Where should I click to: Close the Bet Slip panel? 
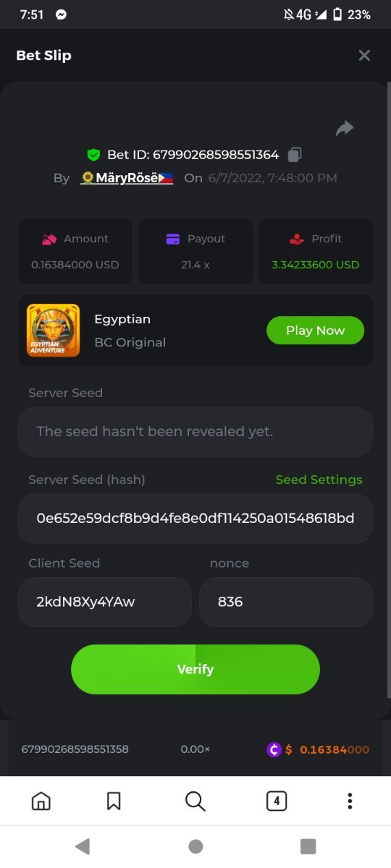tap(364, 56)
